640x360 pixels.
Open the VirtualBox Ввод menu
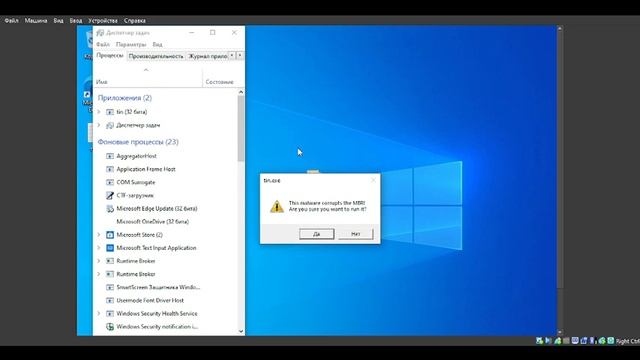pyautogui.click(x=76, y=20)
